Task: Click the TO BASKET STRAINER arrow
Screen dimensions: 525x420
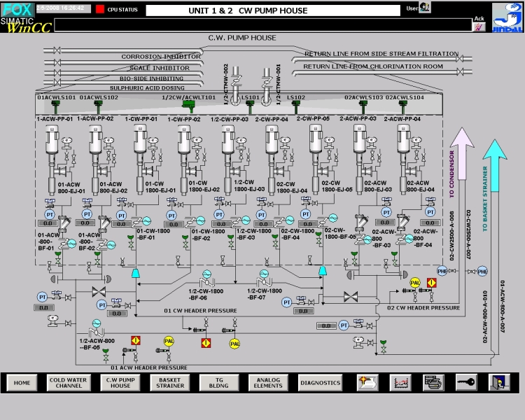Action: (494, 166)
